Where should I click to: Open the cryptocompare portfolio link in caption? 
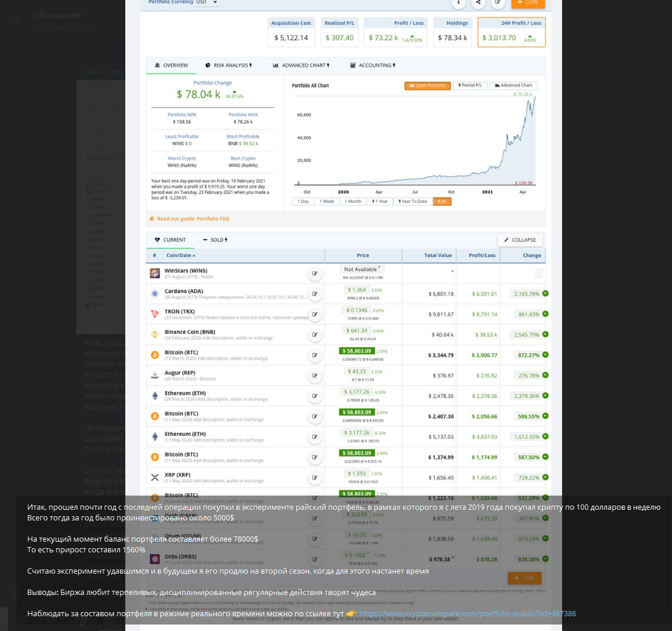468,614
